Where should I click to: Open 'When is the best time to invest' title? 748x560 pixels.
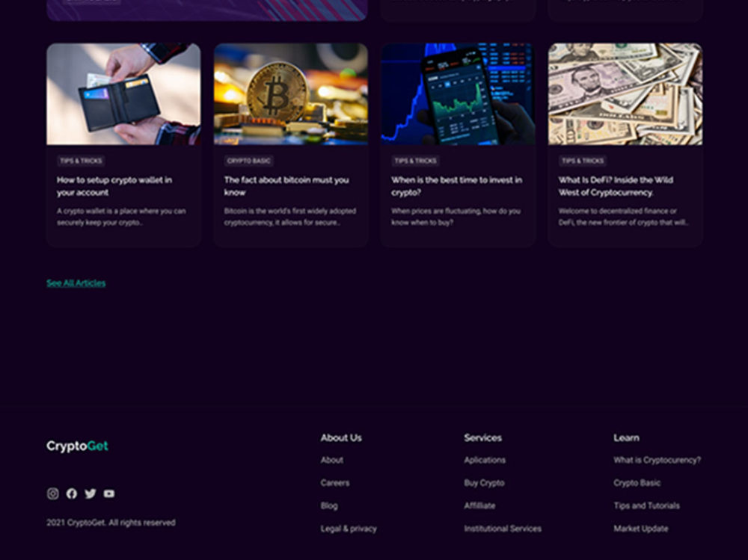pos(456,186)
